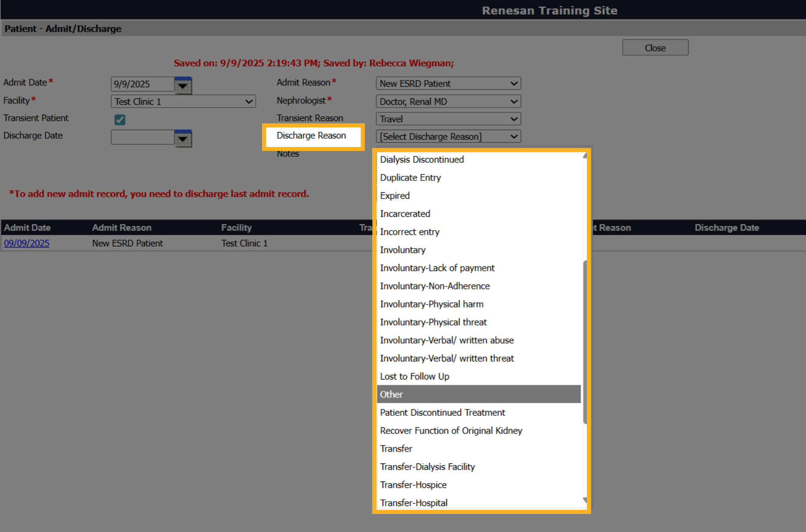
Task: Pick Incarcerated in the dropdown list
Action: click(x=479, y=214)
